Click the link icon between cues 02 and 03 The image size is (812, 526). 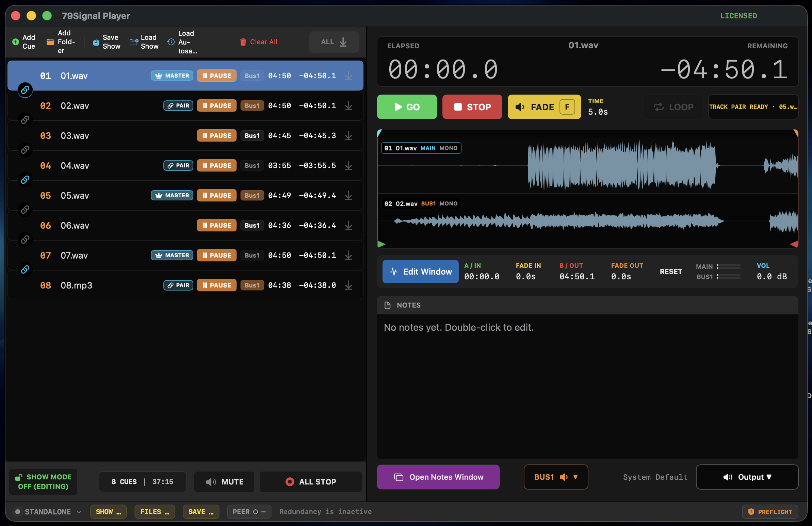pos(25,120)
